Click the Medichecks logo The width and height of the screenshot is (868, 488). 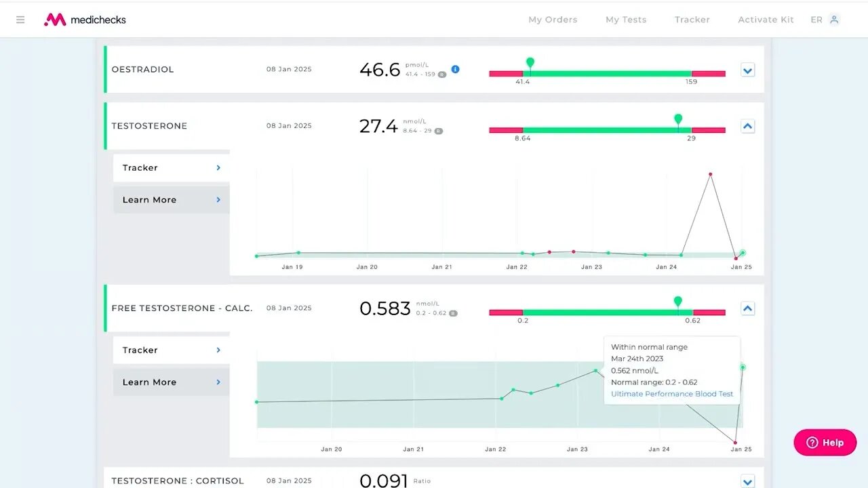pyautogui.click(x=85, y=20)
